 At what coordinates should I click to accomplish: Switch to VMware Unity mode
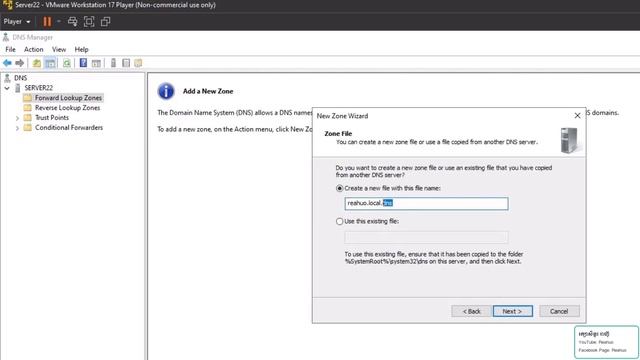coord(105,22)
